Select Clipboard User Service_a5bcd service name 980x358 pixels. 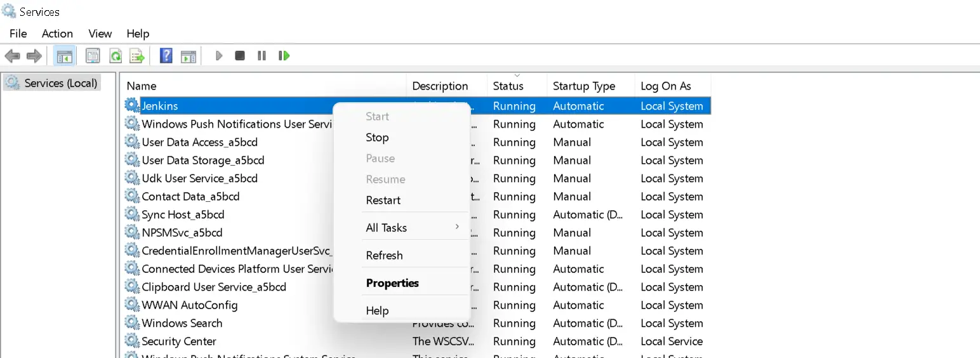(x=214, y=286)
